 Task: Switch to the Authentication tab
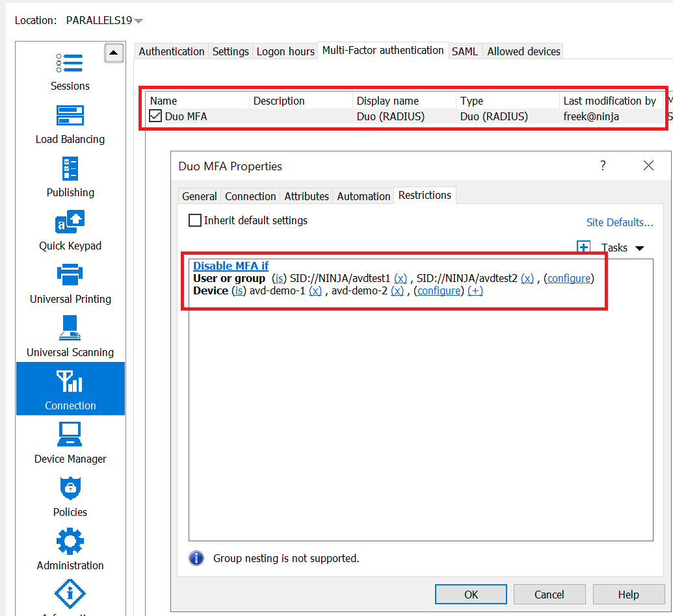pyautogui.click(x=171, y=51)
